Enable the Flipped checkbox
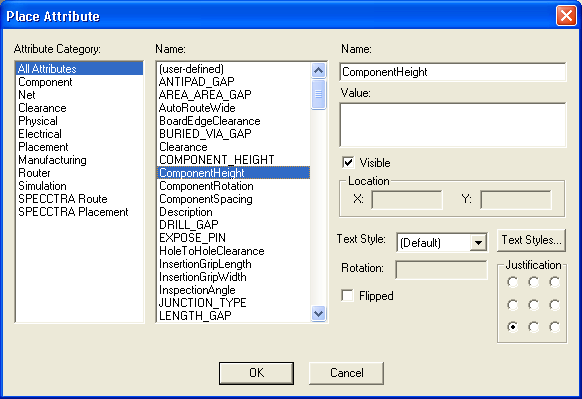Screen dimensions: 582x399 (x=348, y=296)
